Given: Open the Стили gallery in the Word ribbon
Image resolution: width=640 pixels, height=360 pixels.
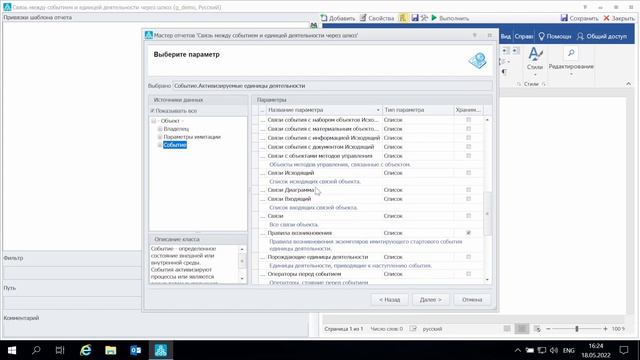Looking at the screenshot, I should tap(535, 60).
